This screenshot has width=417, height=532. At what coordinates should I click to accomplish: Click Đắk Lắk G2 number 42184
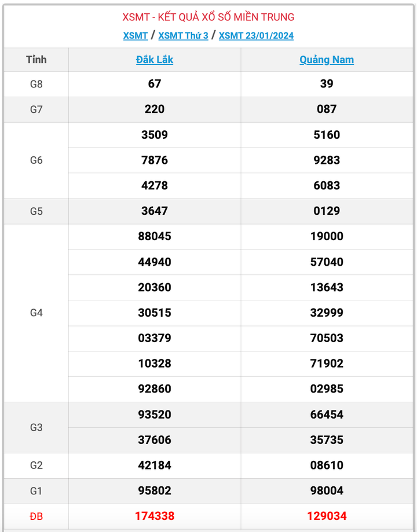pyautogui.click(x=155, y=465)
